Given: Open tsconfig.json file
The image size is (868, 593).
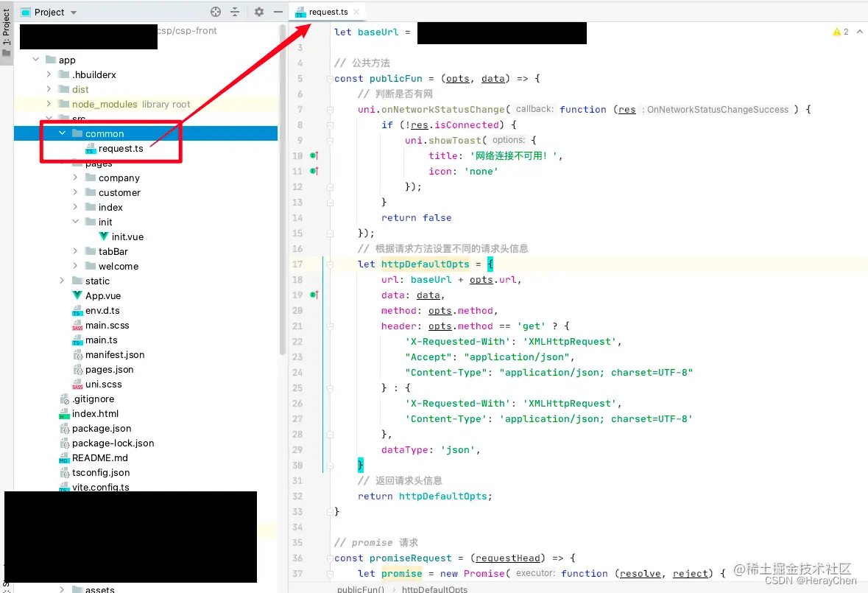Looking at the screenshot, I should [101, 473].
